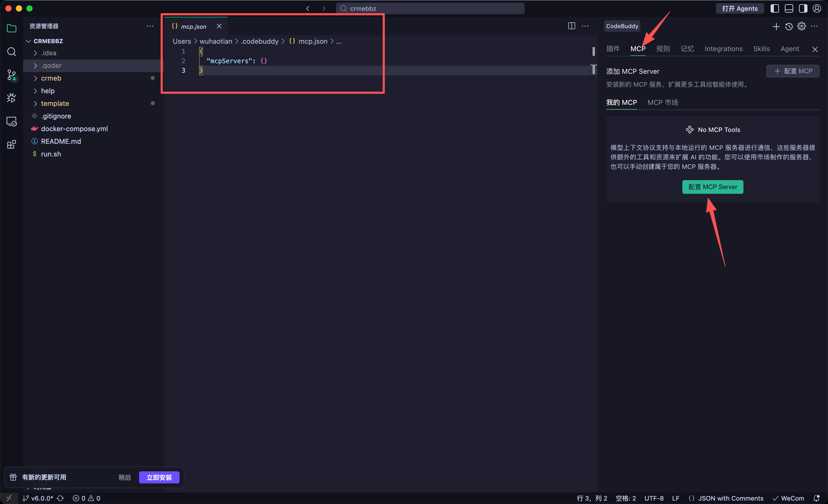
Task: Switch to the Skills tab
Action: click(761, 49)
